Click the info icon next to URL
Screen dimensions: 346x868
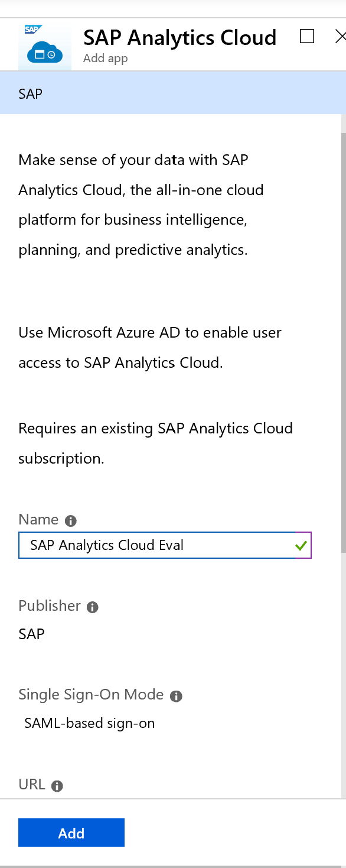point(57,785)
